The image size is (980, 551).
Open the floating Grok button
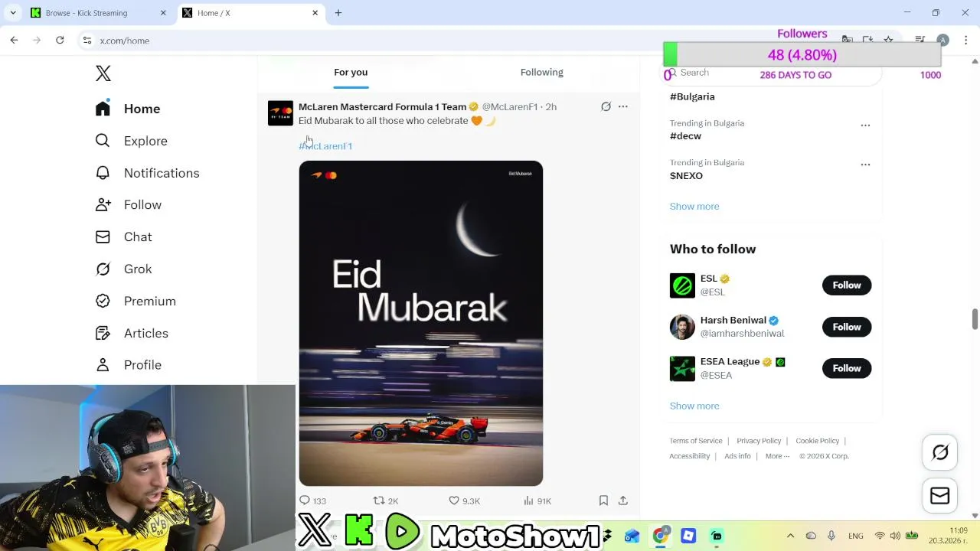click(940, 453)
